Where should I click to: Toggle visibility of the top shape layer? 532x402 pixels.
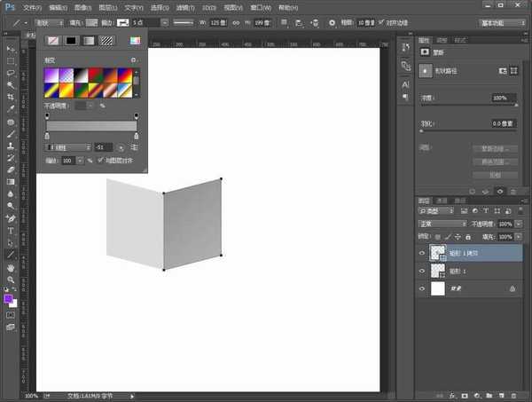(x=421, y=252)
